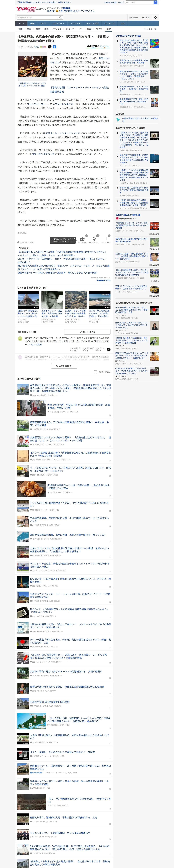This screenshot has height=868, width=174.
Task: Toggle the コメント非表示 checkbox
Action: pos(96,372)
